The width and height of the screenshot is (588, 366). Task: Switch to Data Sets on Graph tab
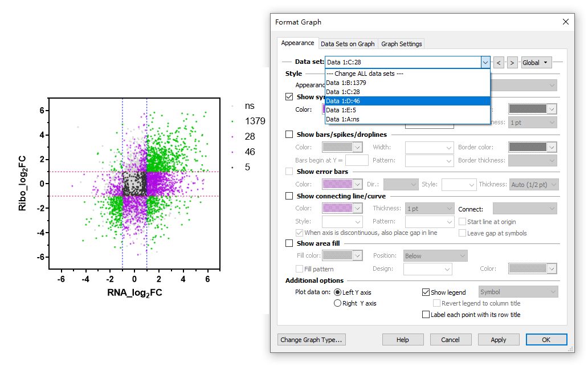click(x=348, y=44)
